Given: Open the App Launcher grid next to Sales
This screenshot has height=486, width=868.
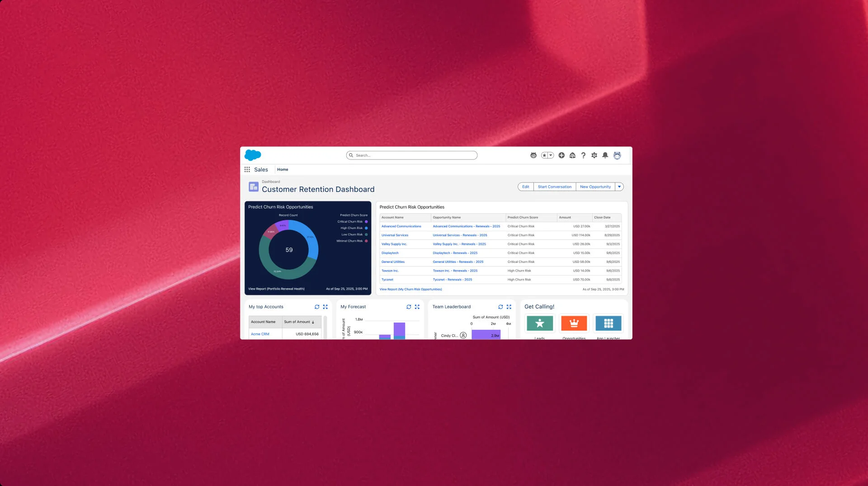Looking at the screenshot, I should 247,169.
